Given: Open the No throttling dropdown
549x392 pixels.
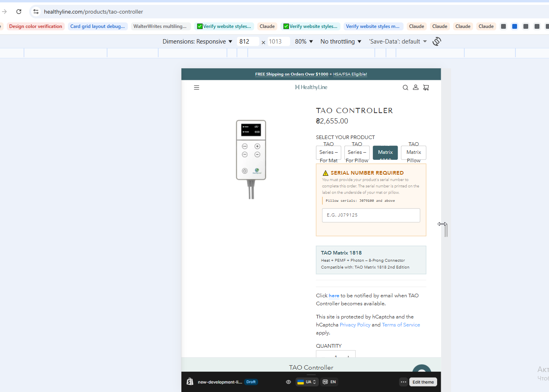Looking at the screenshot, I should (341, 42).
